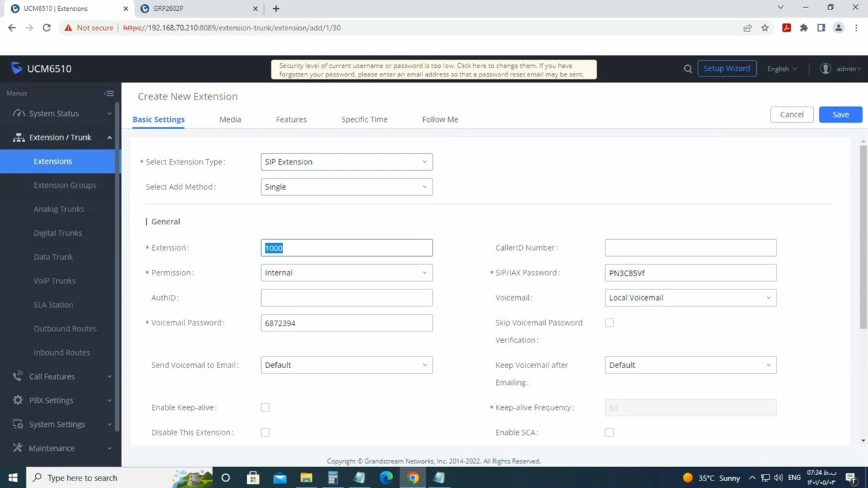Image resolution: width=868 pixels, height=488 pixels.
Task: Reload the page with browser refresh icon
Action: pos(46,28)
